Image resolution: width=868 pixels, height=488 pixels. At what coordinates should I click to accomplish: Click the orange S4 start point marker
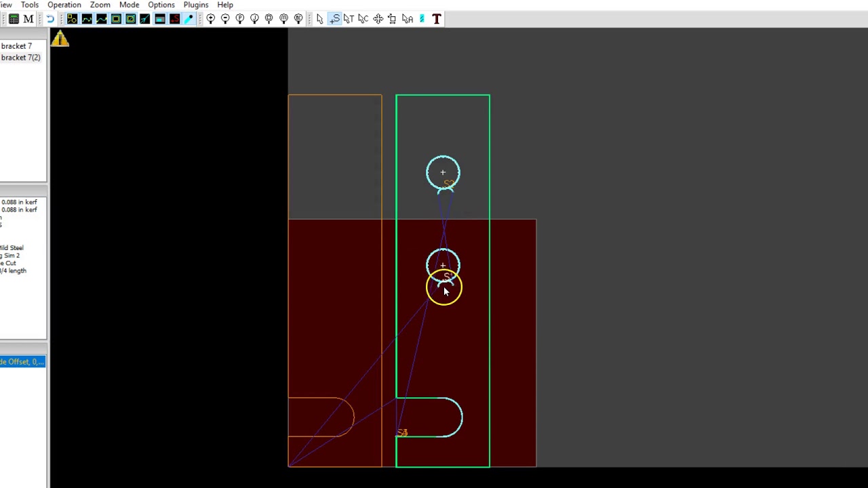pyautogui.click(x=403, y=432)
